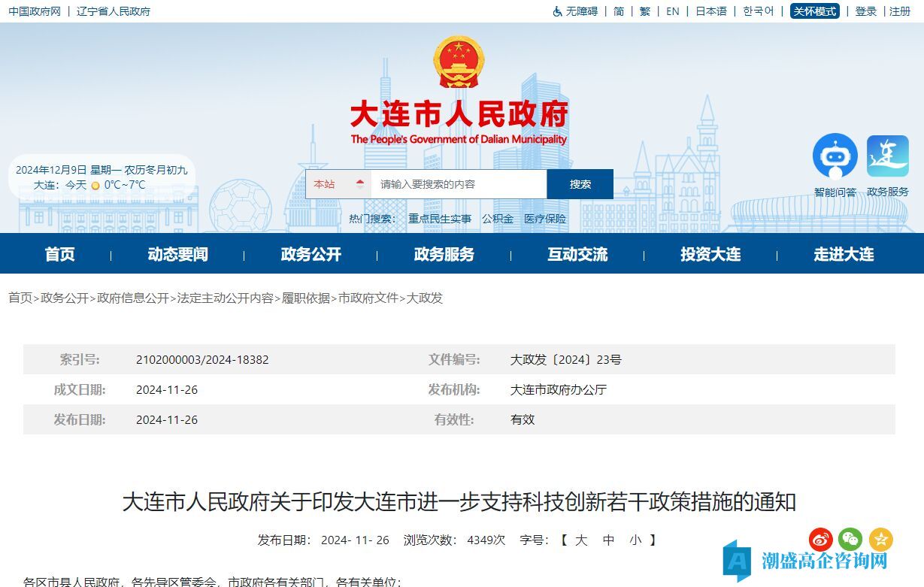Expand the 本站 search scope dropdown
This screenshot has width=924, height=587.
(x=338, y=184)
